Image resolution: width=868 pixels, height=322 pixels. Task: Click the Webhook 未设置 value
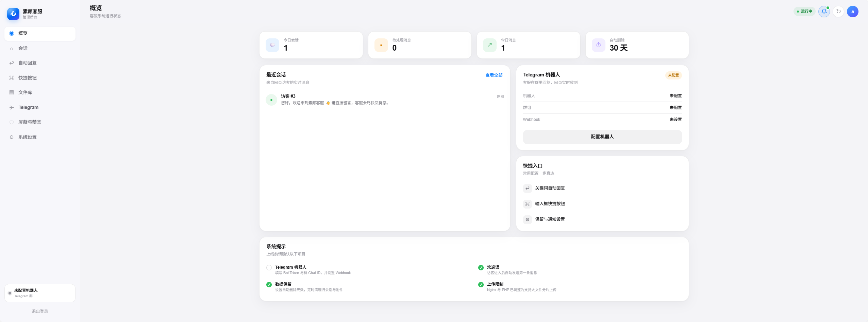pos(675,120)
